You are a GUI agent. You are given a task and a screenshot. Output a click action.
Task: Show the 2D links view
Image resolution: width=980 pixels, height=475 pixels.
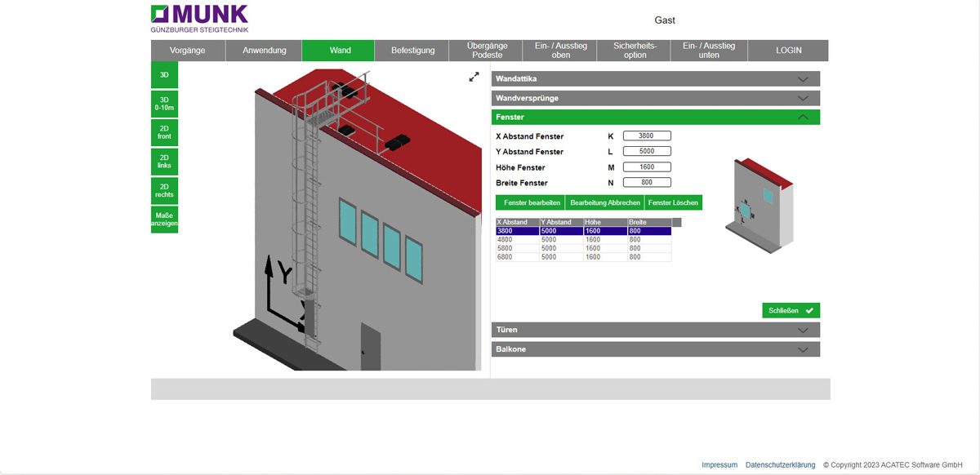pyautogui.click(x=164, y=162)
